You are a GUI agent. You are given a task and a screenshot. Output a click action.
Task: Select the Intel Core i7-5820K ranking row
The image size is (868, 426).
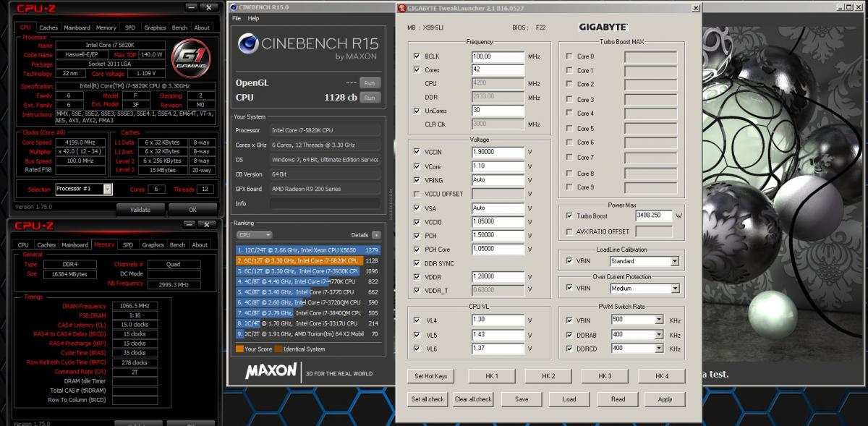tap(307, 260)
